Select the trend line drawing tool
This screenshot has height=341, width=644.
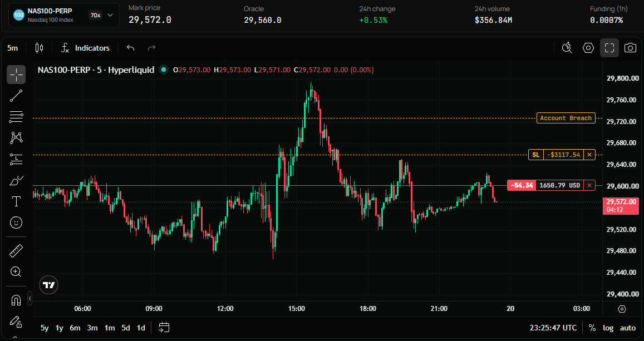(x=16, y=96)
